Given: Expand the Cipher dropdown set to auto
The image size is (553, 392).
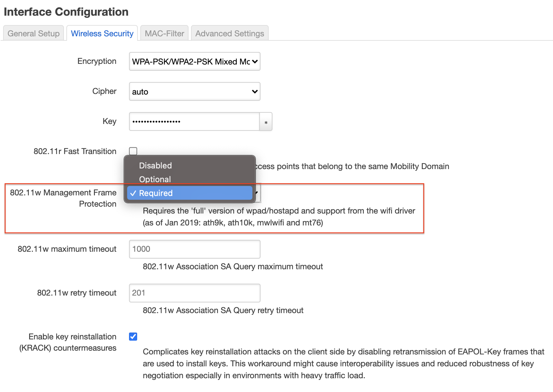Looking at the screenshot, I should coord(194,92).
